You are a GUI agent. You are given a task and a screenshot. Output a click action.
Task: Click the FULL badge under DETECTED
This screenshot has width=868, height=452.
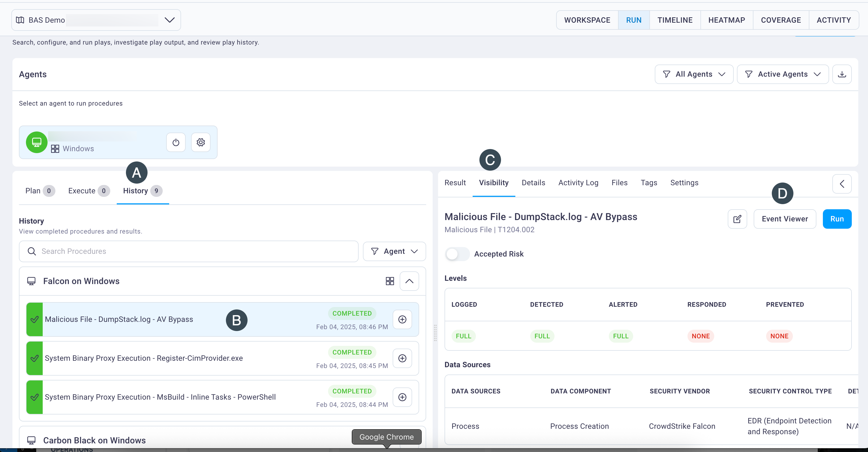click(542, 336)
